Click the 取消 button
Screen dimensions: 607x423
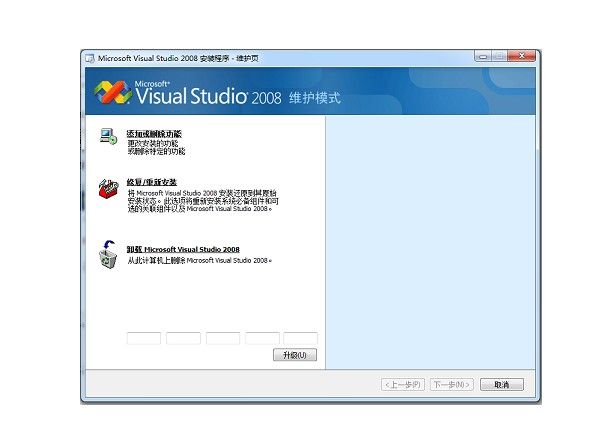coord(502,385)
